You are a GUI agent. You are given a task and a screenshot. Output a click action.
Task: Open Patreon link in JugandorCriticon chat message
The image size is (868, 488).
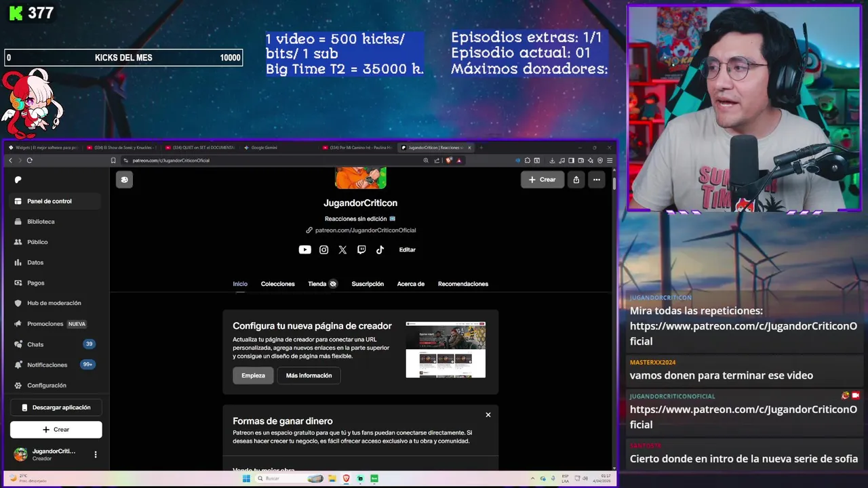point(743,333)
